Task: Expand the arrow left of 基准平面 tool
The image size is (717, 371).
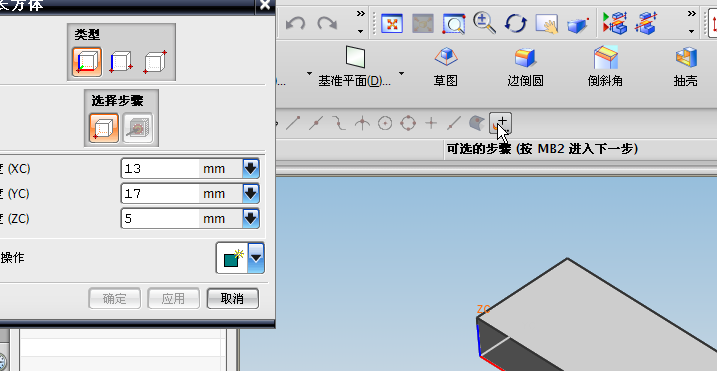Action: 310,73
